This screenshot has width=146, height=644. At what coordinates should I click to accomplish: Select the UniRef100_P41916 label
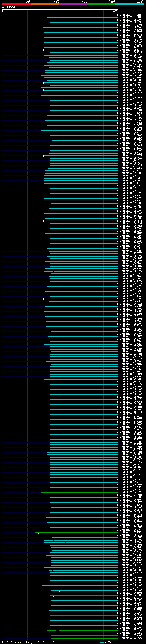tap(131, 477)
